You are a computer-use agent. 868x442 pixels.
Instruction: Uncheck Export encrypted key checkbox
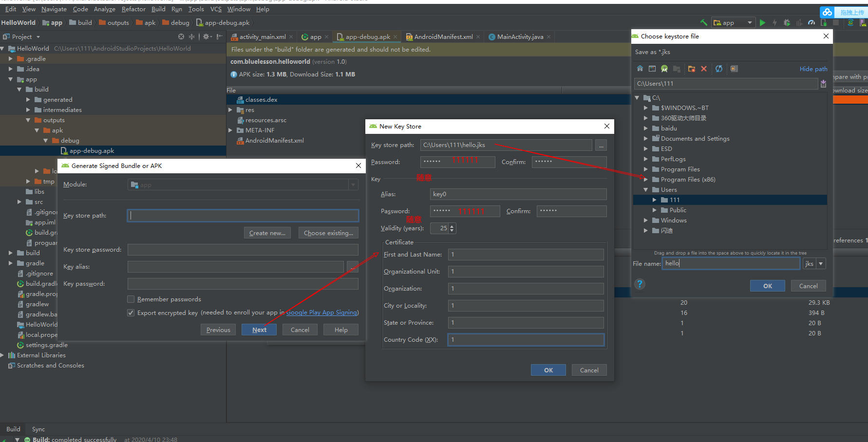[131, 313]
